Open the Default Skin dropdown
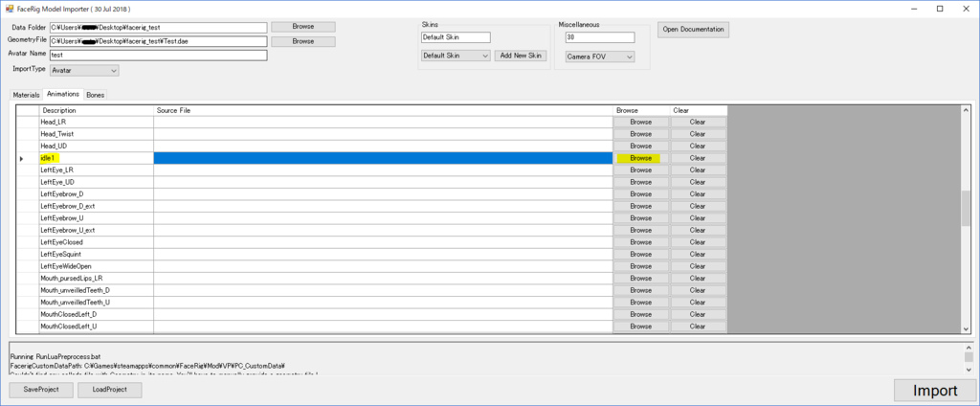 [x=456, y=56]
